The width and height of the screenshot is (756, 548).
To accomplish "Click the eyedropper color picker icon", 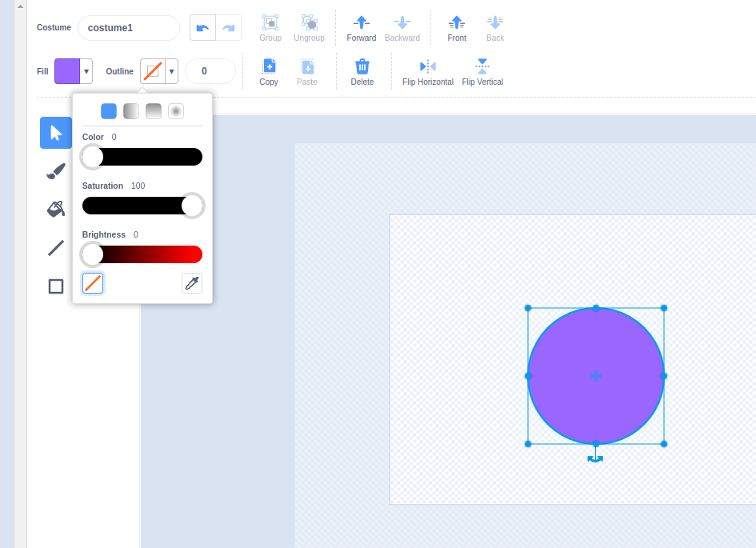I will (192, 283).
